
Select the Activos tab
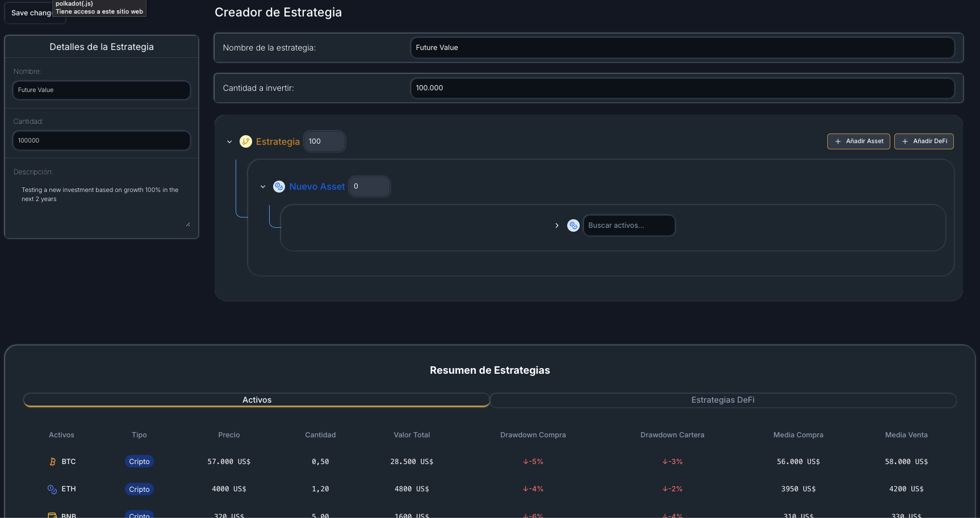(257, 400)
